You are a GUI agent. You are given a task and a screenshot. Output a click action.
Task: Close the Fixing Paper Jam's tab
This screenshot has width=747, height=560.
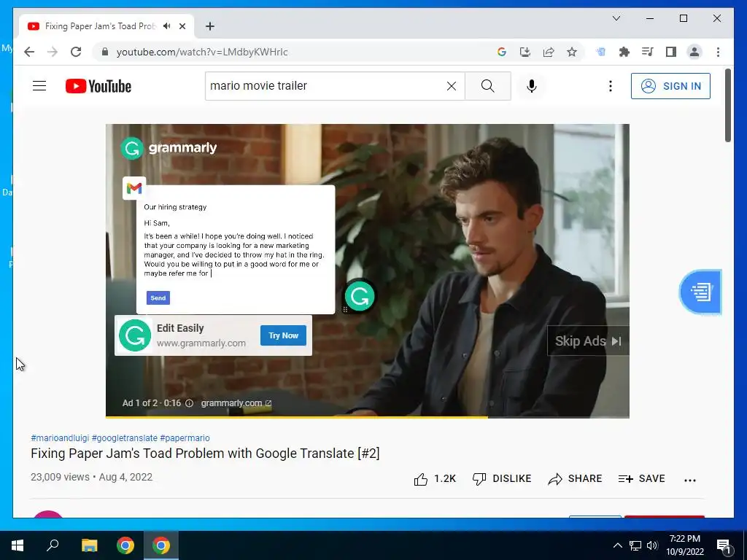tap(182, 26)
